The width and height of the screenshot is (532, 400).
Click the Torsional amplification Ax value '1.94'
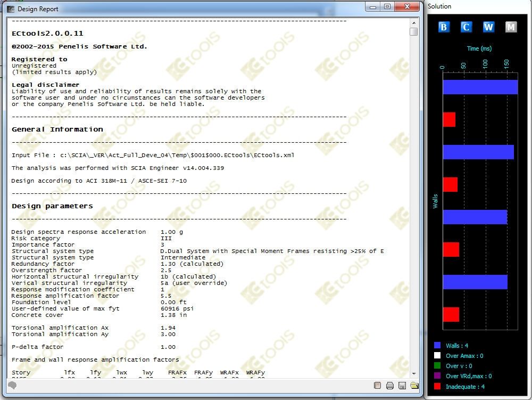(168, 328)
